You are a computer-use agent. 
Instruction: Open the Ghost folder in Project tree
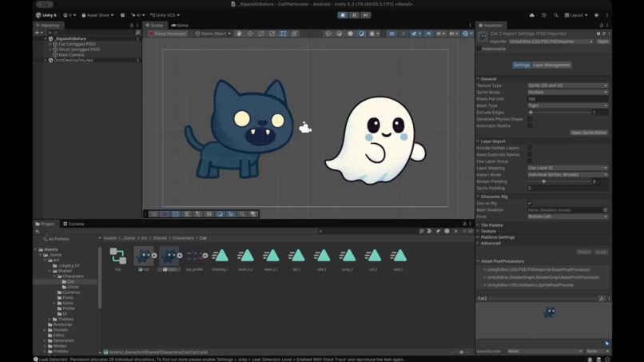(x=73, y=287)
